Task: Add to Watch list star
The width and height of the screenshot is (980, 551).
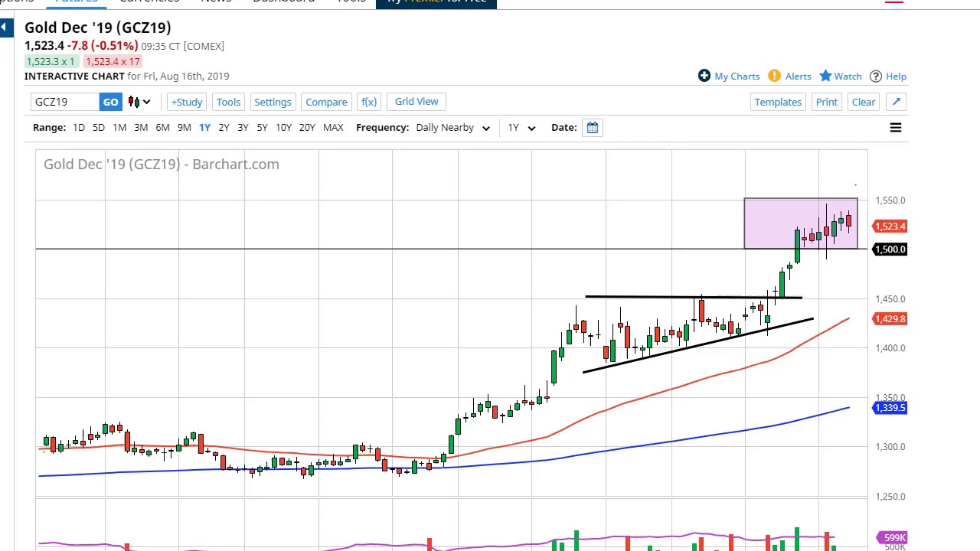Action: [x=841, y=76]
